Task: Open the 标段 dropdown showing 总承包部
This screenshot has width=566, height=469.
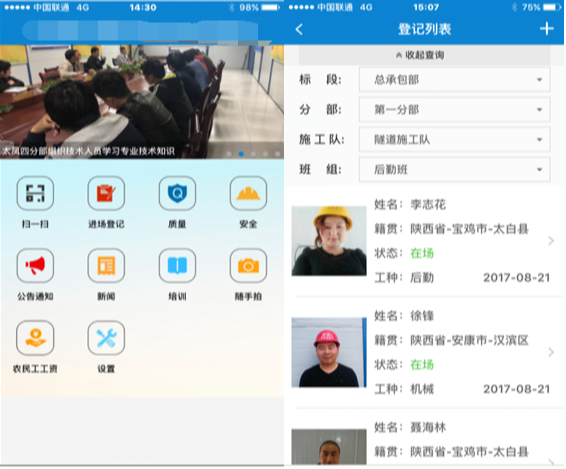Action: click(454, 80)
